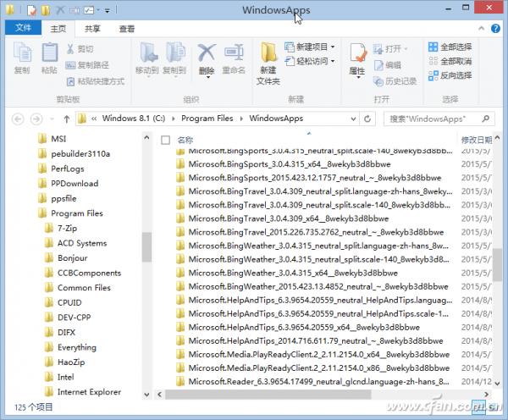Open the View (查看) ribbon tab

(127, 29)
